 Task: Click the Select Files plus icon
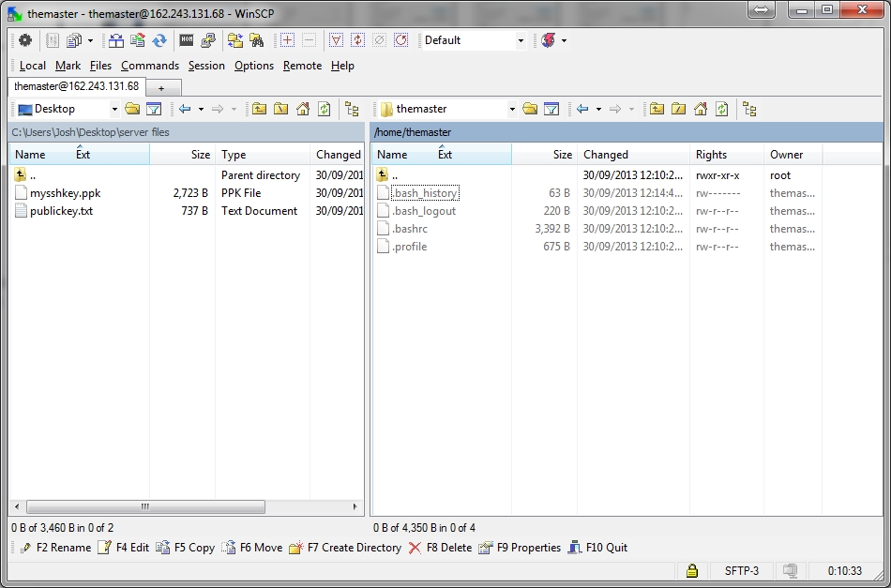[x=287, y=40]
